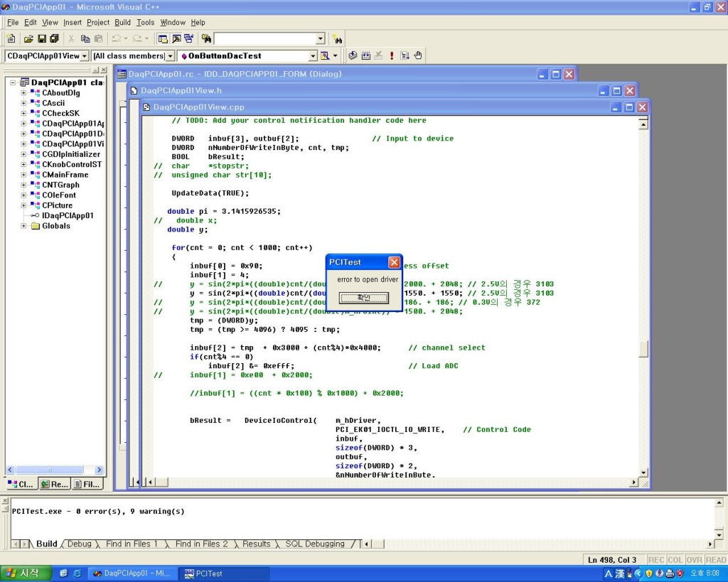Switch to DaqPCIApp01 taskbar button
The width and height of the screenshot is (728, 582).
[132, 573]
